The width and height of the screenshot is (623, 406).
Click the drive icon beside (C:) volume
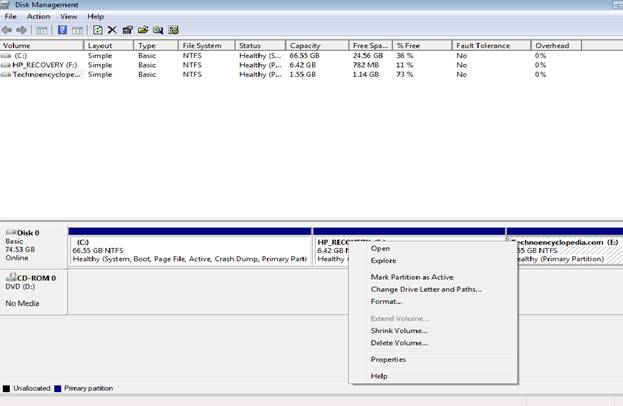6,56
